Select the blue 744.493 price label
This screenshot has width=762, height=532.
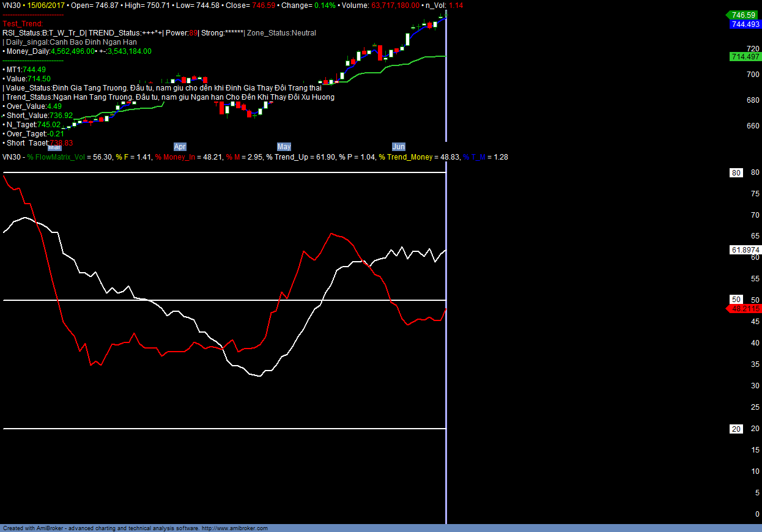(x=745, y=24)
